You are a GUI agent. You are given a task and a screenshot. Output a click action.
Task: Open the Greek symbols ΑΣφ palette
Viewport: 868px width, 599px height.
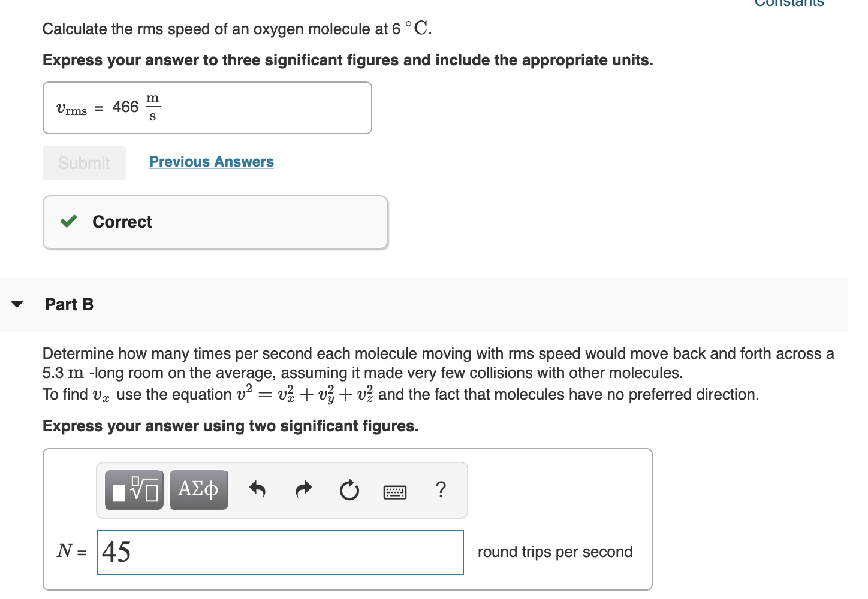click(198, 489)
